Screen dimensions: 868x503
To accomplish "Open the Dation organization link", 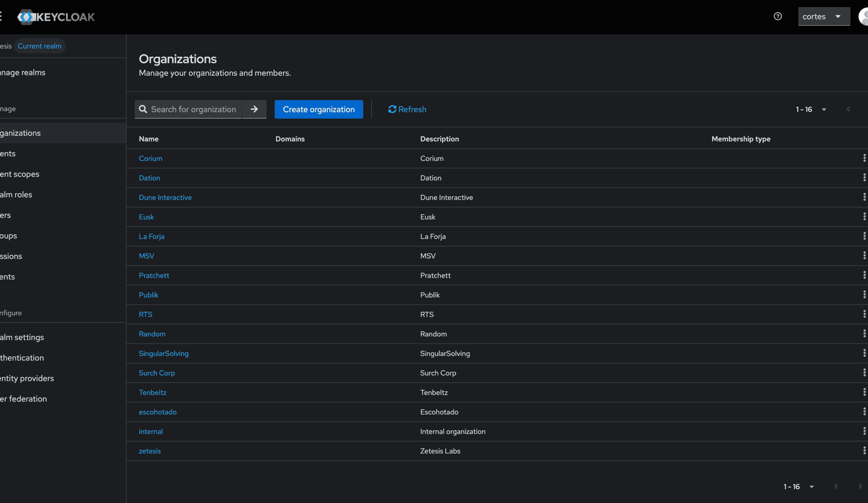I will [149, 178].
